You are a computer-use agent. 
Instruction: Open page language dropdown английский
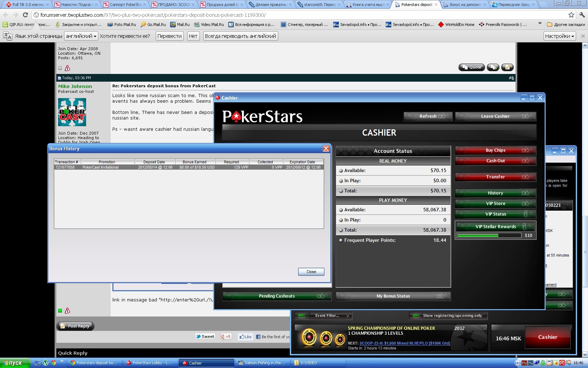81,36
